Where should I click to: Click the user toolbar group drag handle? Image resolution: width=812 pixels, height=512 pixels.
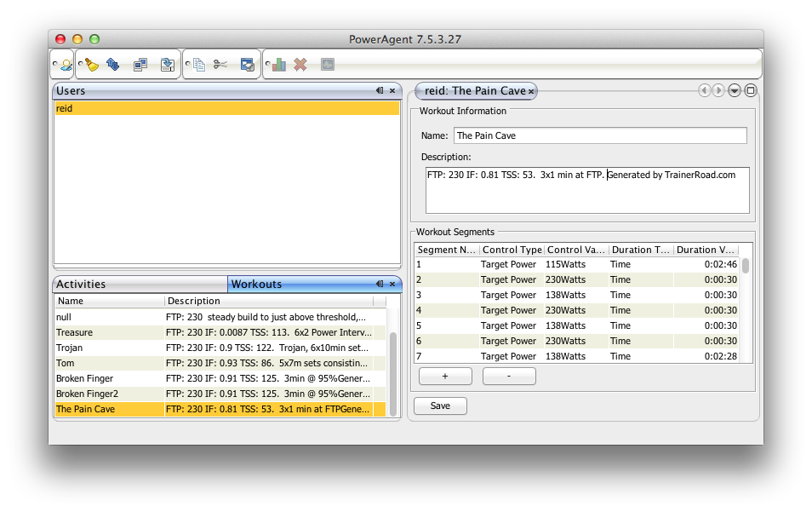coord(54,64)
